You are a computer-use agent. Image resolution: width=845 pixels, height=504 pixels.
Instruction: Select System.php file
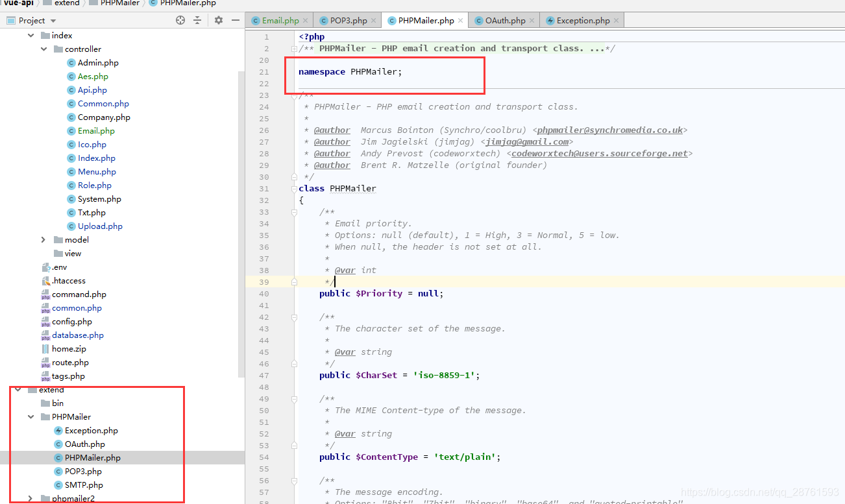coord(94,199)
